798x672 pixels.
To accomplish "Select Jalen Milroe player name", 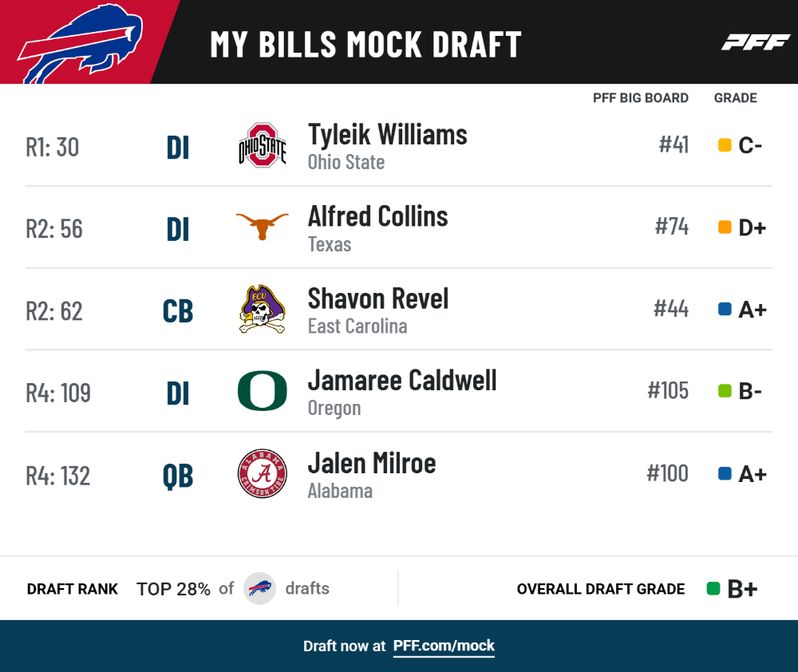I will (372, 463).
